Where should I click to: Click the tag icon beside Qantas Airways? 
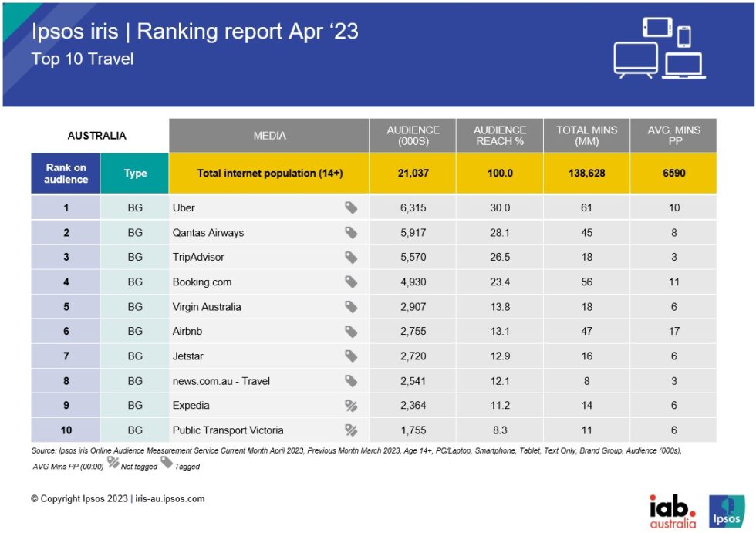[x=352, y=232]
